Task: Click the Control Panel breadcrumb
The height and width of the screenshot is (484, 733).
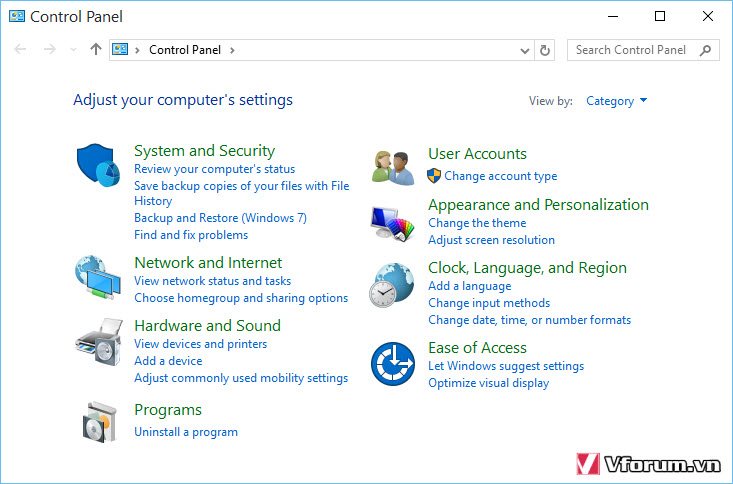Action: click(x=185, y=50)
